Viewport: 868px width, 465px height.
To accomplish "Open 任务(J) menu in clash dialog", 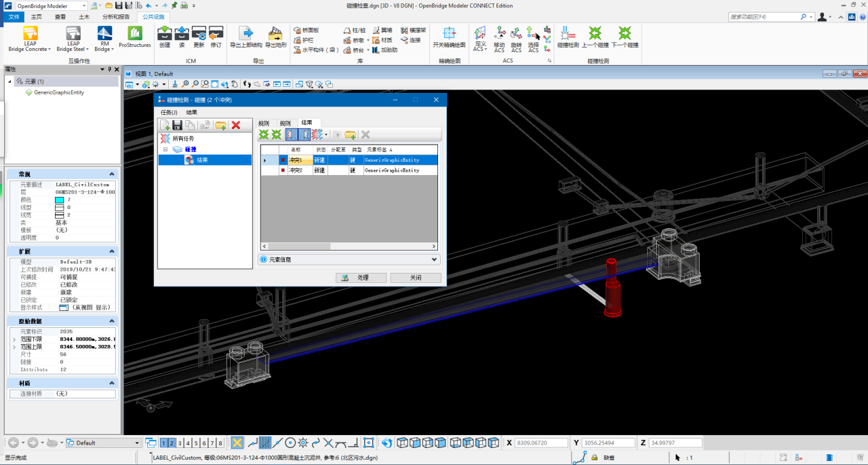I will click(169, 112).
